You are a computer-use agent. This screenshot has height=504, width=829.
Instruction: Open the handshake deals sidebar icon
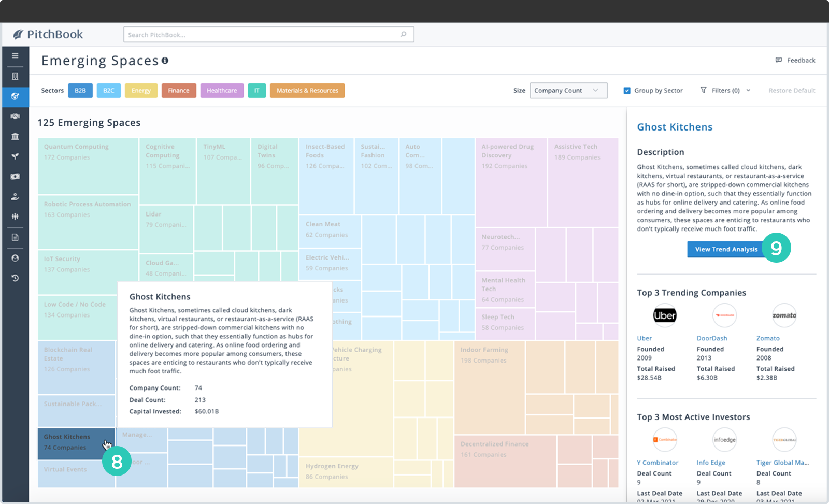tap(15, 116)
